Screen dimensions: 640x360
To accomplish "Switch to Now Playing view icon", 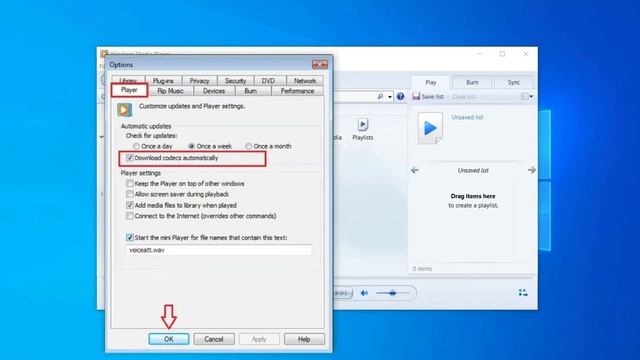I will tap(523, 293).
